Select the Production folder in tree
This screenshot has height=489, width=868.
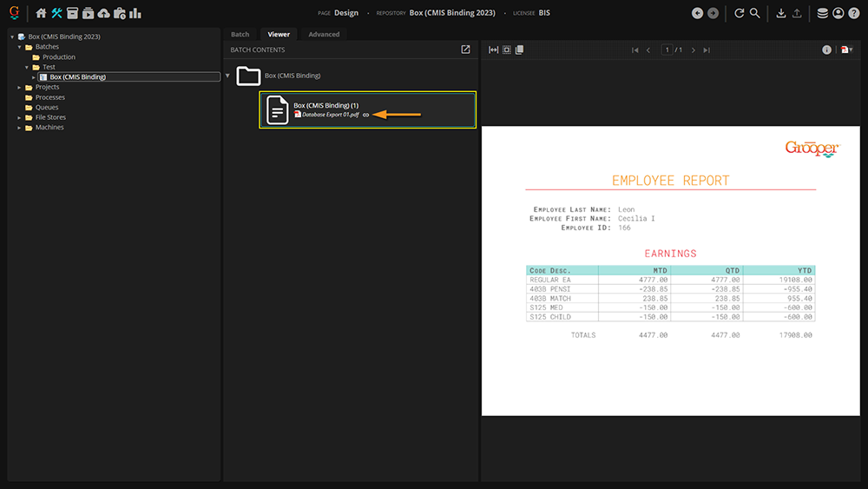pos(59,57)
